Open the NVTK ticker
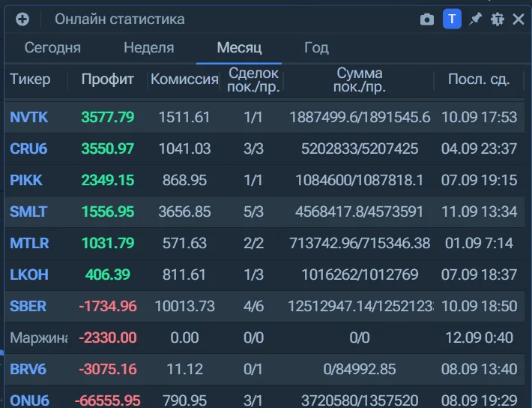This screenshot has height=408, width=532. [28, 117]
